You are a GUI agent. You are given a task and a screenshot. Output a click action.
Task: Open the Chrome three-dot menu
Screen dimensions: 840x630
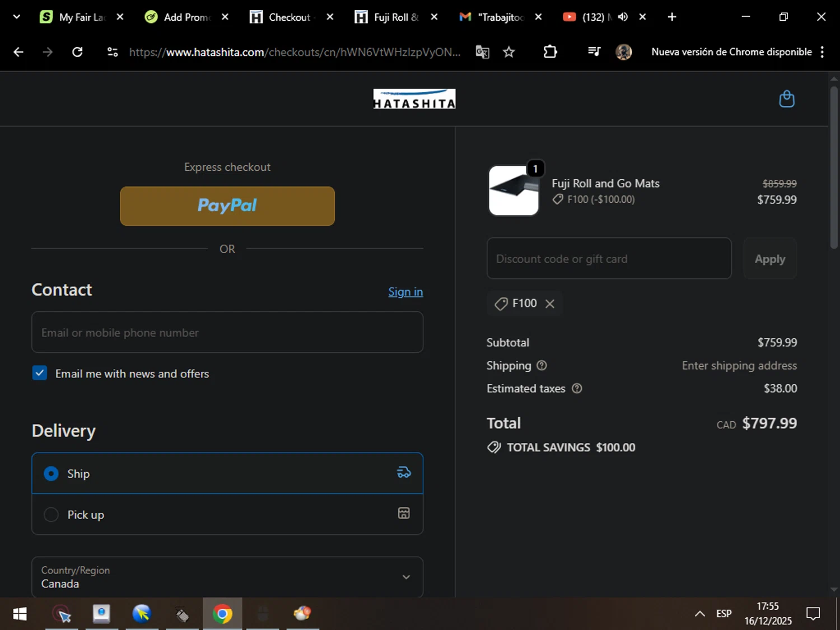point(822,52)
